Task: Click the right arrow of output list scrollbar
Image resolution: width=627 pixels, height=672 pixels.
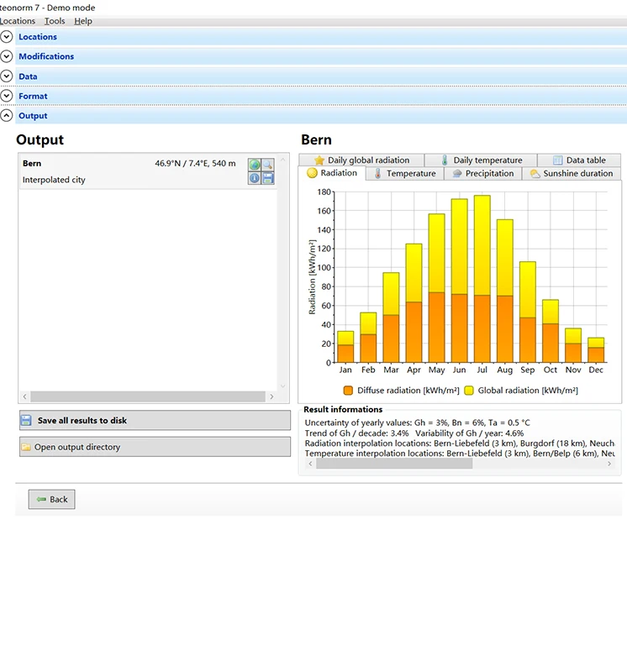Action: pyautogui.click(x=271, y=396)
